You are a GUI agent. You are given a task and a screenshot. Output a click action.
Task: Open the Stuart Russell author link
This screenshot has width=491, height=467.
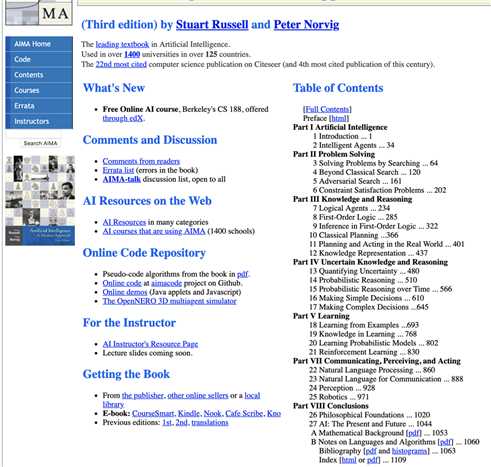(212, 24)
